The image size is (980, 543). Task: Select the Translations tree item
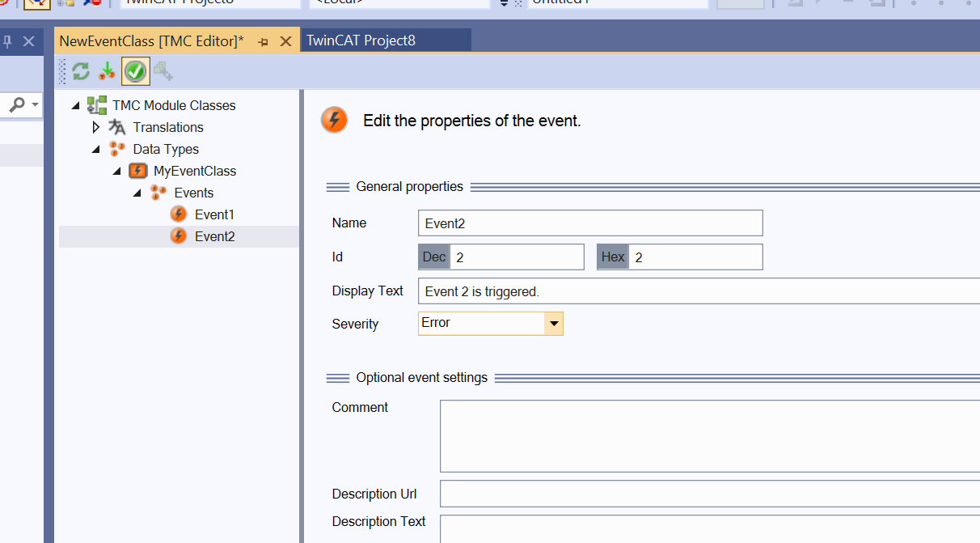[168, 127]
